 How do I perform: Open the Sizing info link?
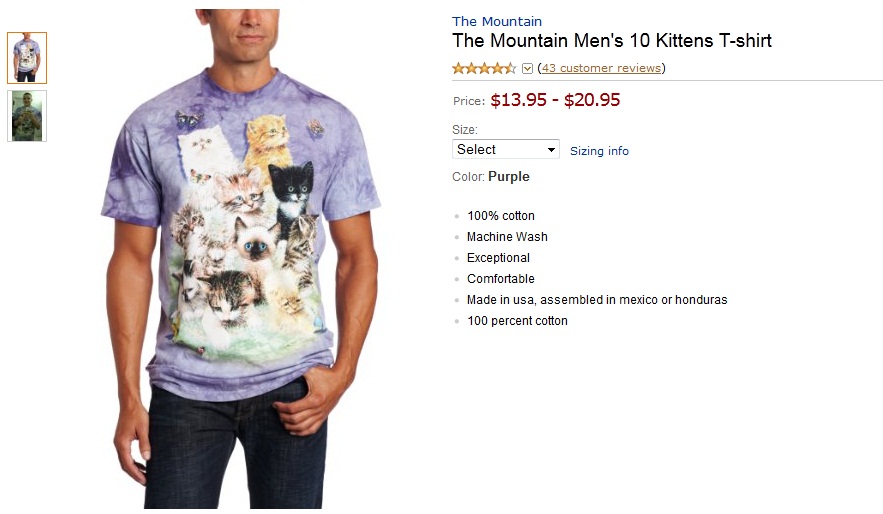[599, 151]
